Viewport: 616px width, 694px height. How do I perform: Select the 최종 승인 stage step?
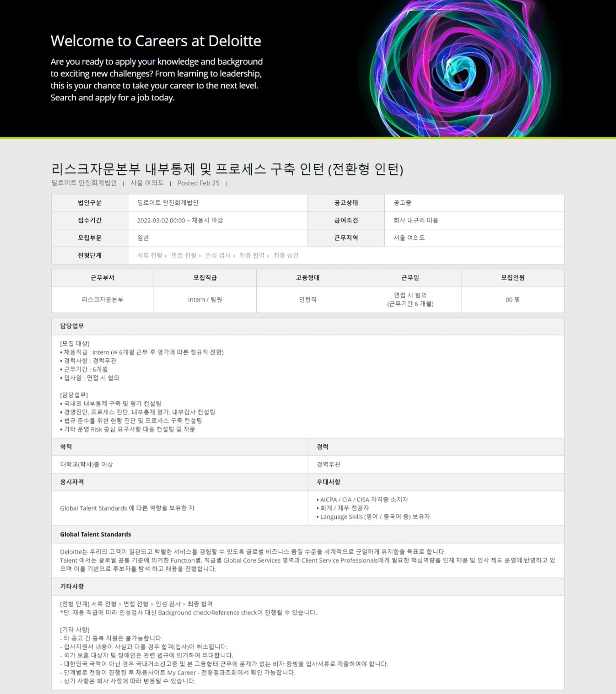(286, 255)
